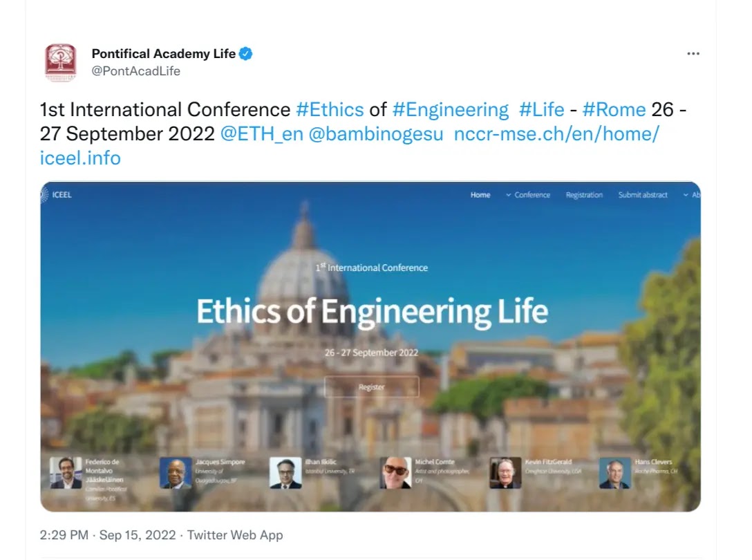
Task: Click the #Rome hashtag
Action: (x=614, y=110)
